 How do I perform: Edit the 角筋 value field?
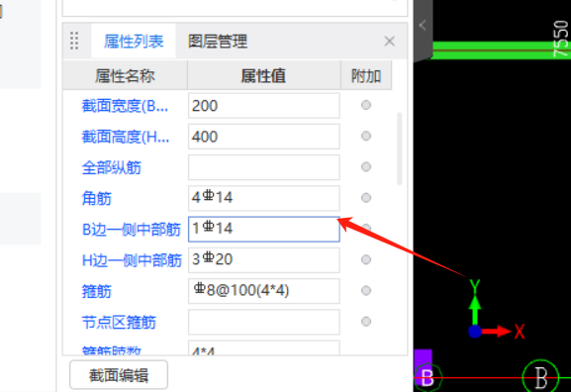[x=264, y=198]
